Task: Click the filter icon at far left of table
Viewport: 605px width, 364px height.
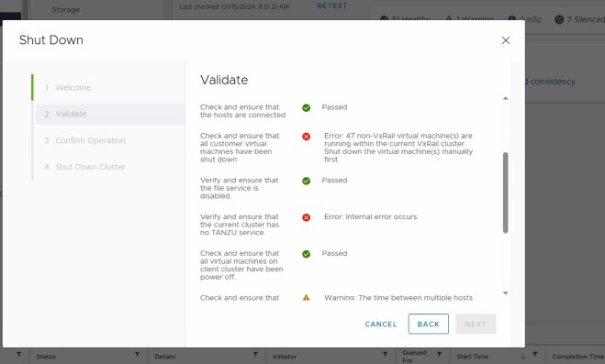Action: tap(18, 354)
